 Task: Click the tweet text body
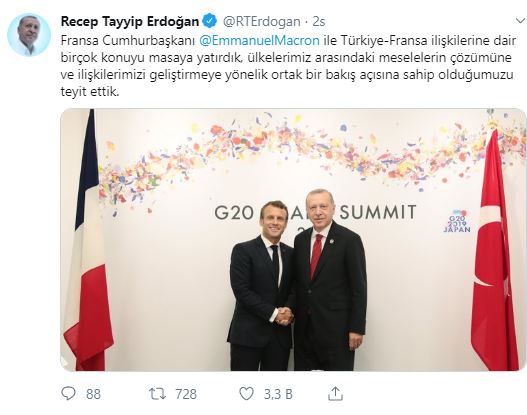[x=288, y=66]
